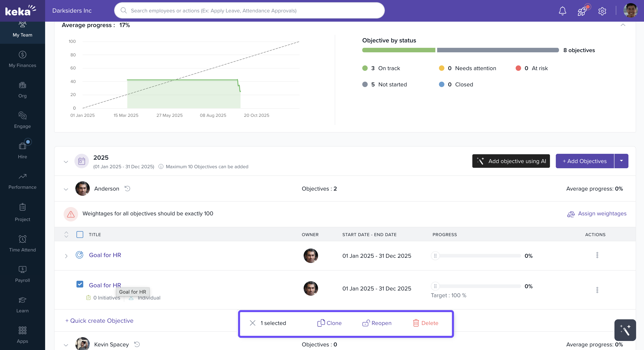Expand the first Goal for HR row
Viewport: 644px width, 350px height.
(66, 256)
